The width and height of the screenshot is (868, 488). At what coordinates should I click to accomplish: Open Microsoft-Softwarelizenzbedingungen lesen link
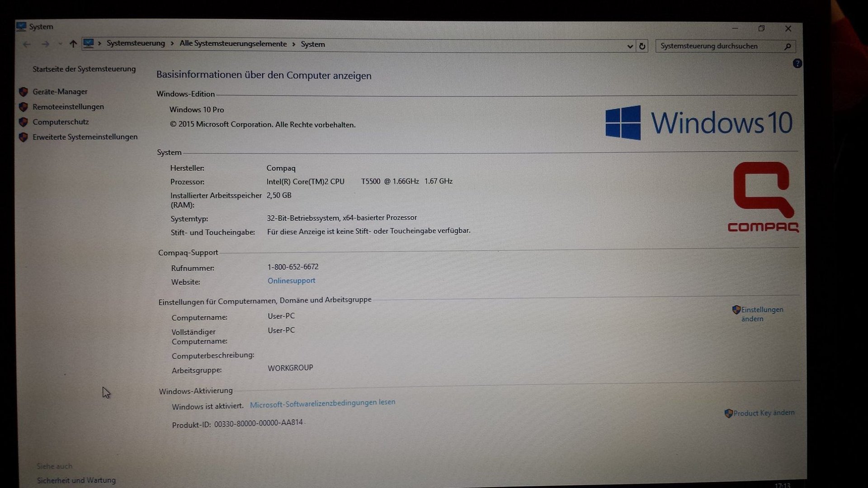(322, 404)
